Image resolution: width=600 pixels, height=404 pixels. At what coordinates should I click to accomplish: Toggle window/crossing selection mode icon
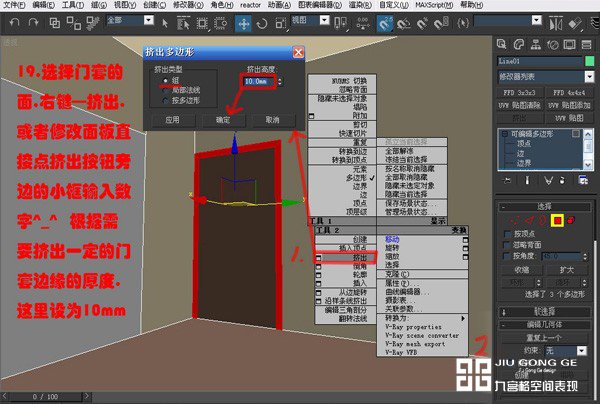(220, 23)
